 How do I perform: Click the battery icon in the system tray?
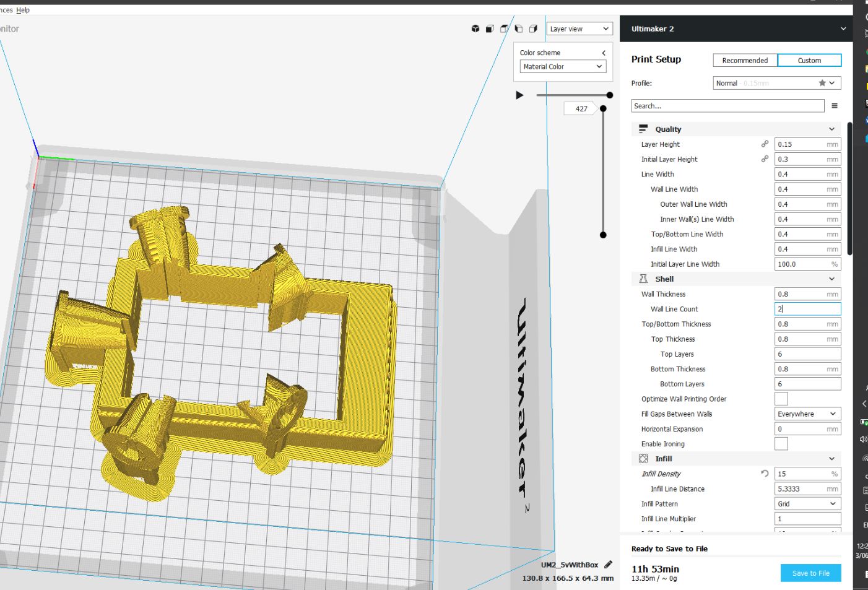coord(864,422)
